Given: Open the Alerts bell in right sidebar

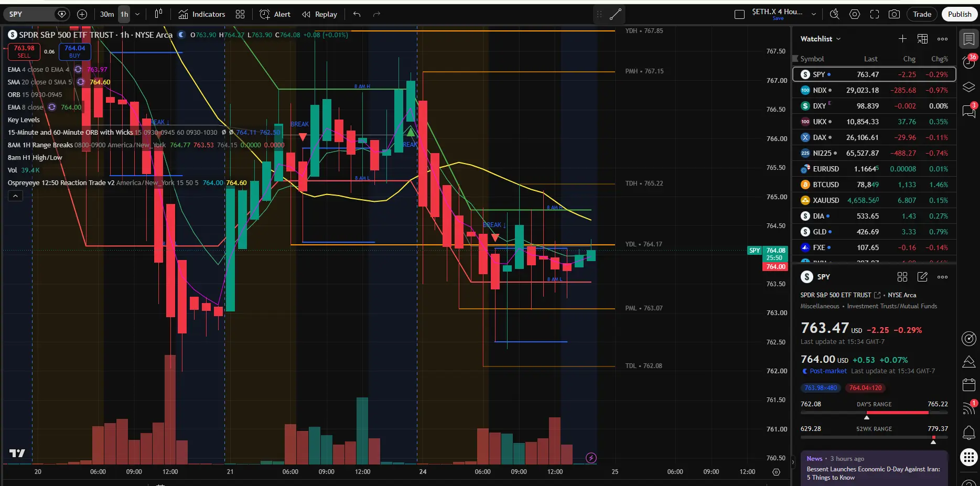Looking at the screenshot, I should tap(968, 433).
